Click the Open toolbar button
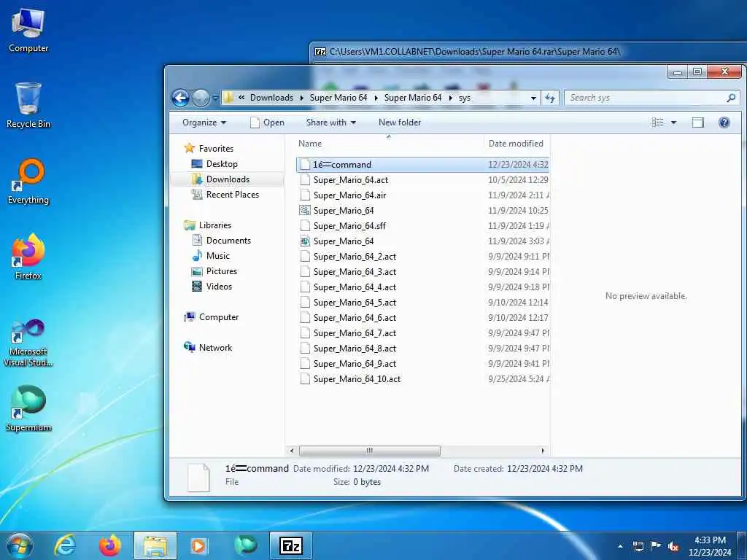The image size is (747, 560). click(267, 122)
